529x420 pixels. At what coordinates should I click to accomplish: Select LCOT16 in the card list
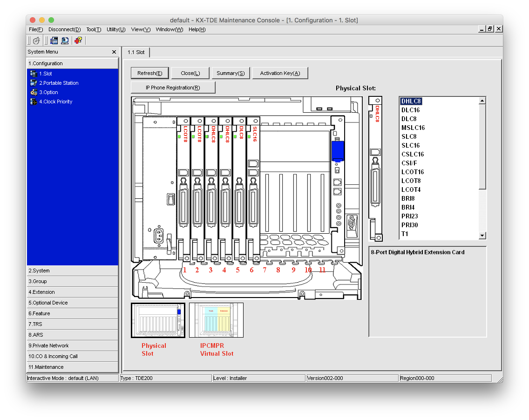tap(413, 172)
